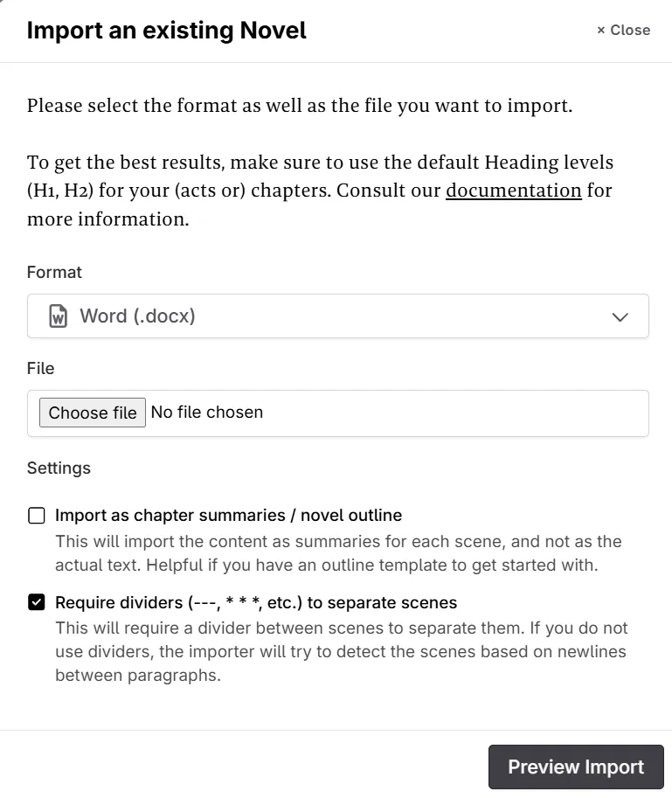Click the Word document icon in Format field
The width and height of the screenshot is (672, 798).
[59, 316]
